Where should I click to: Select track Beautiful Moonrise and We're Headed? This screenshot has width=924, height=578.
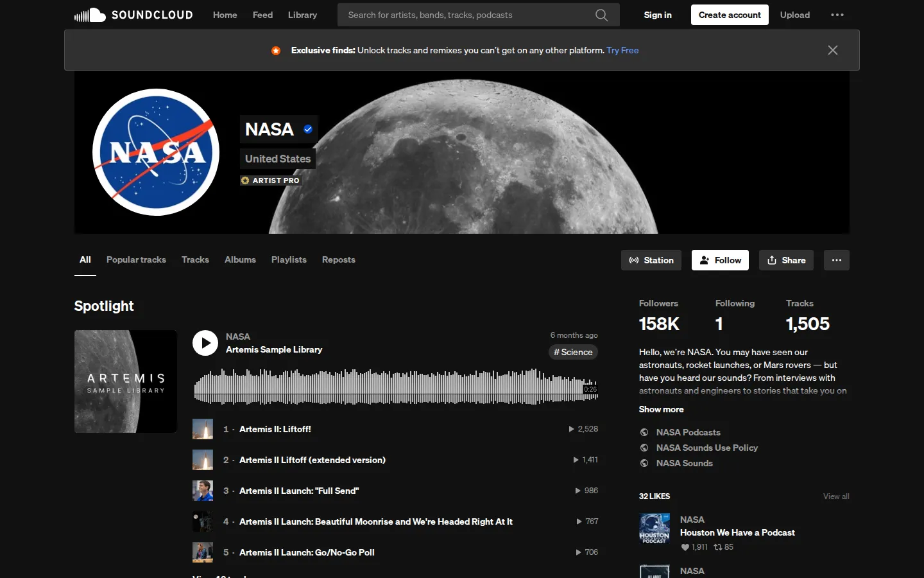[x=376, y=521]
